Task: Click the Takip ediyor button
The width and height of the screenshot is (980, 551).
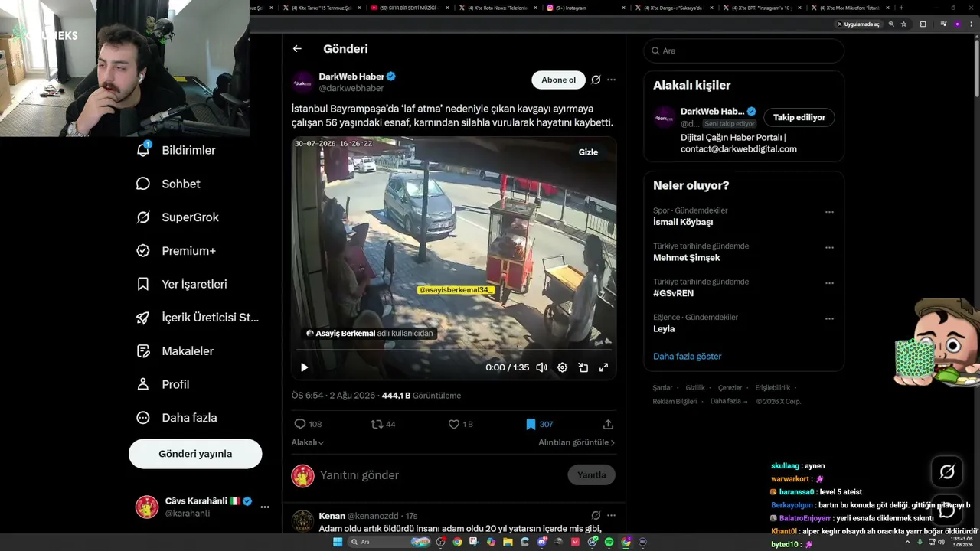Action: [799, 117]
